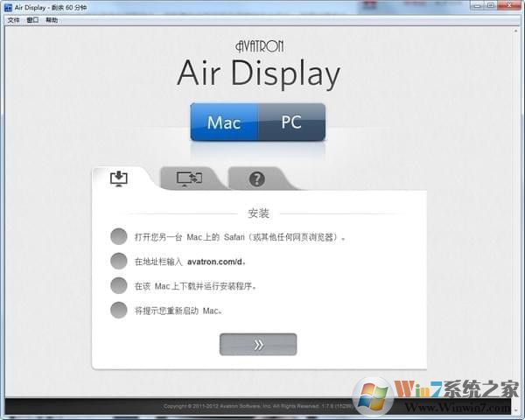The height and width of the screenshot is (420, 525).
Task: Click the avatron.com/d address text
Action: [214, 262]
